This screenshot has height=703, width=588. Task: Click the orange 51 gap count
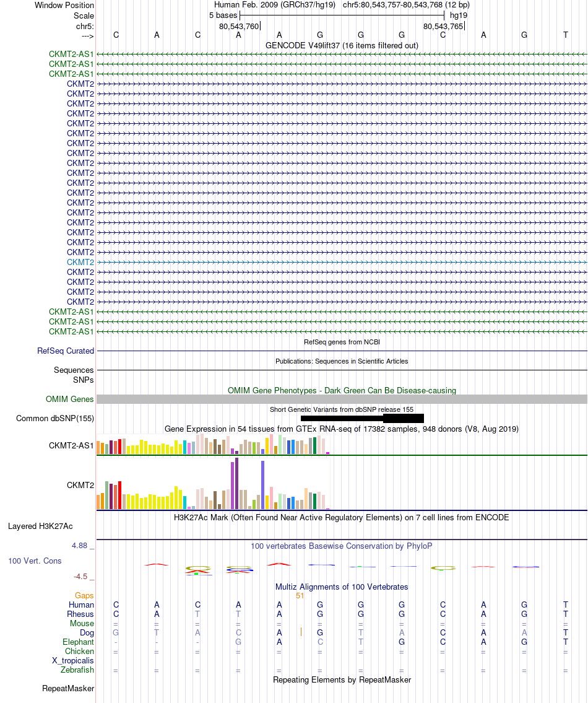[300, 596]
